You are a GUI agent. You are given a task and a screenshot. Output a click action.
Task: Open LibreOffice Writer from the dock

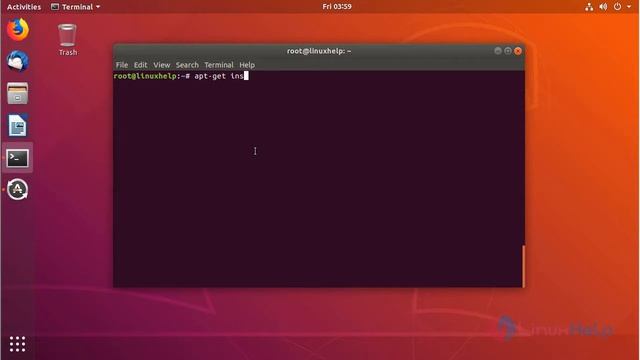point(18,125)
